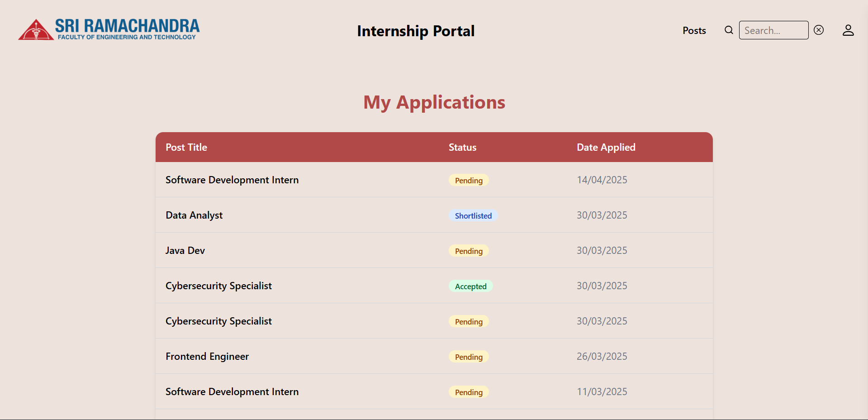Click the Post Title column header
The image size is (868, 420).
pos(186,147)
